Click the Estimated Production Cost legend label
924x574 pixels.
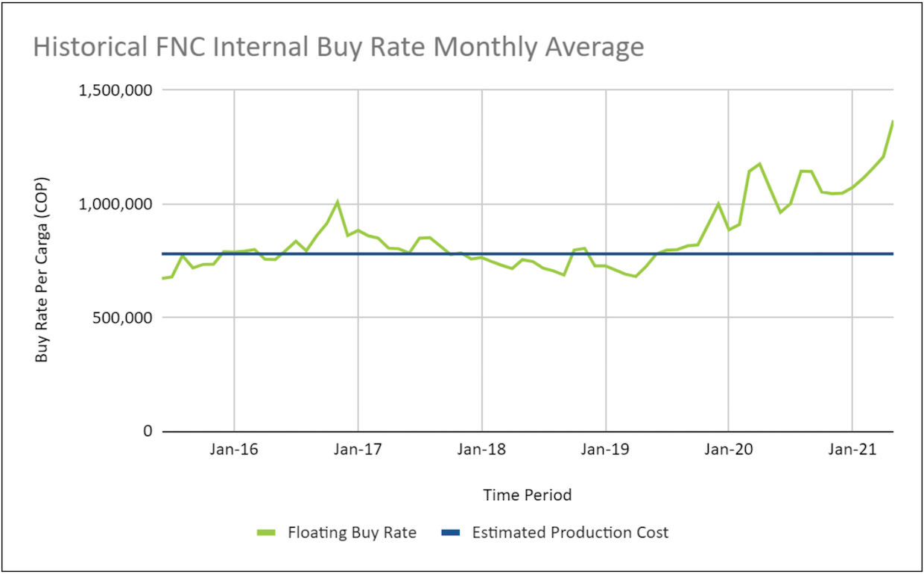coord(571,533)
